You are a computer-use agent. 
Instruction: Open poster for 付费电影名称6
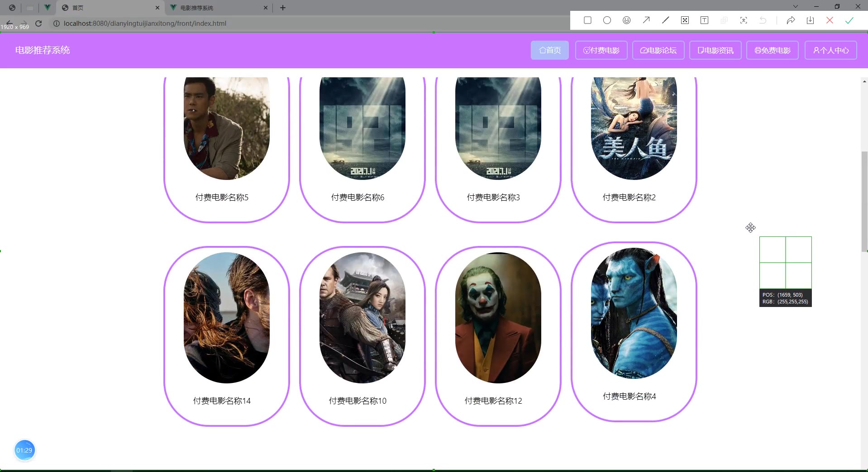tap(362, 128)
